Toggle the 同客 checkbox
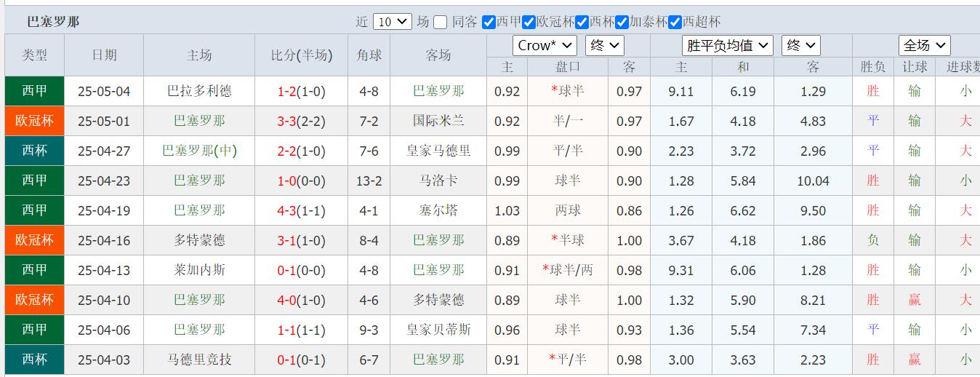 tap(440, 22)
